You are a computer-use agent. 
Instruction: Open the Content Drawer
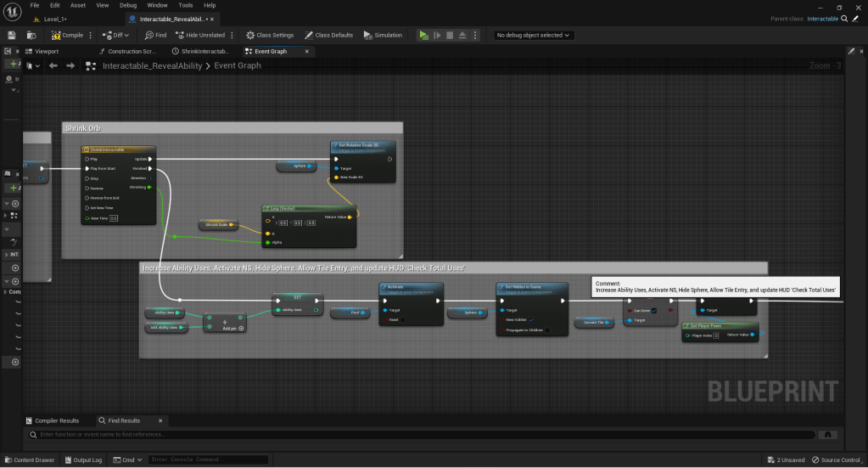click(x=29, y=460)
